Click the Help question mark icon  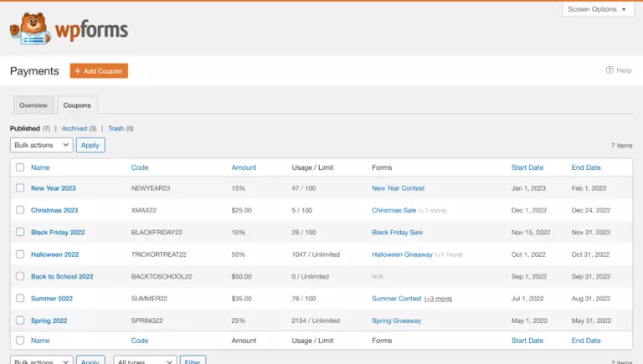tap(610, 70)
